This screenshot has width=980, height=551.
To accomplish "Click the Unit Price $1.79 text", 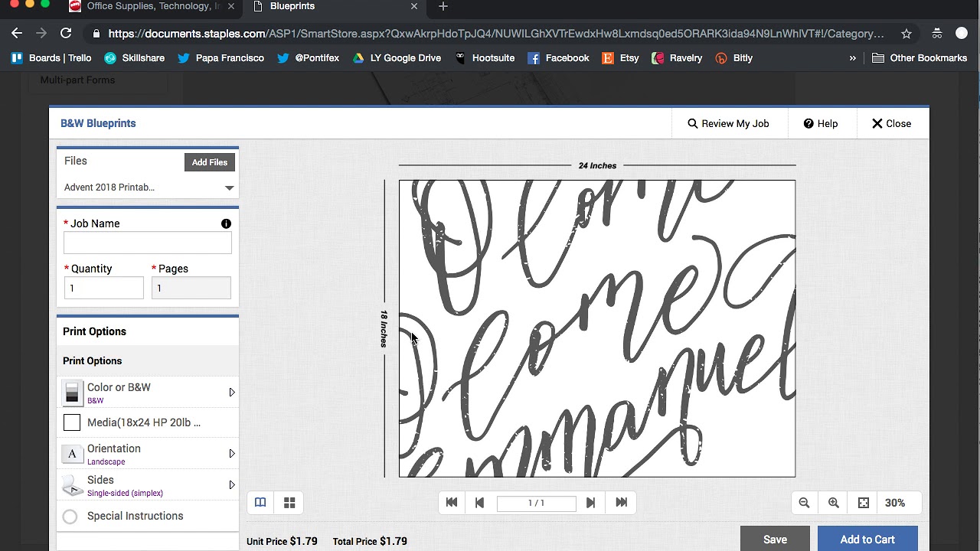I will tap(282, 541).
